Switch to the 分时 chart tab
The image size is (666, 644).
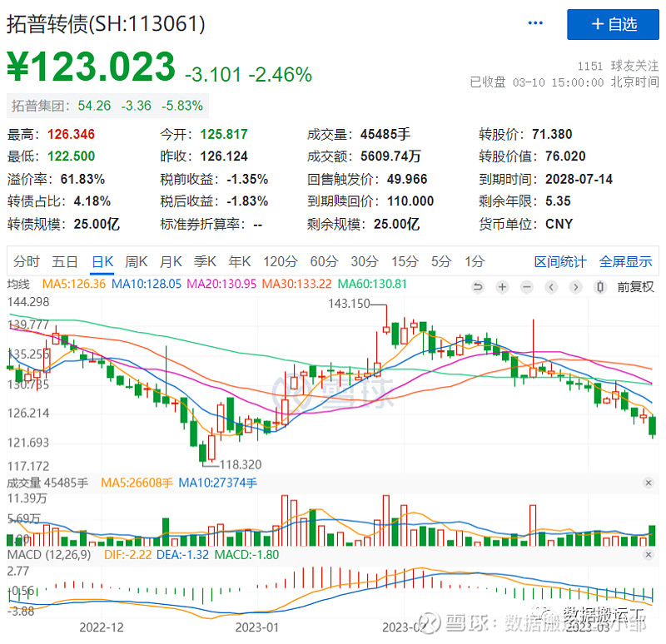[x=27, y=261]
